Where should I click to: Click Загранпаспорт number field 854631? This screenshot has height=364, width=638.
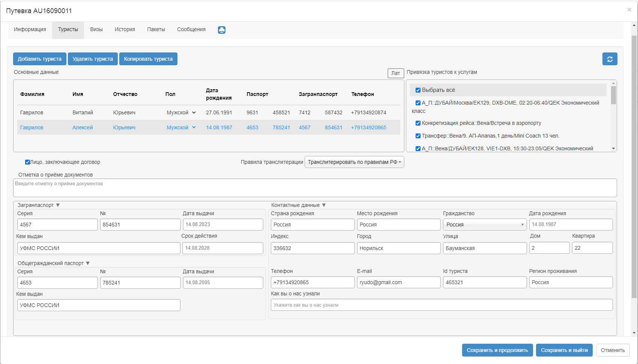click(140, 225)
